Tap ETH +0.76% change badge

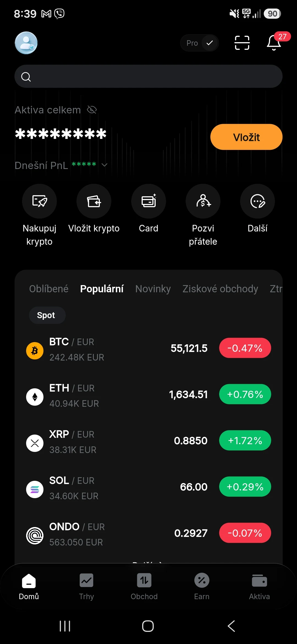[x=245, y=394]
